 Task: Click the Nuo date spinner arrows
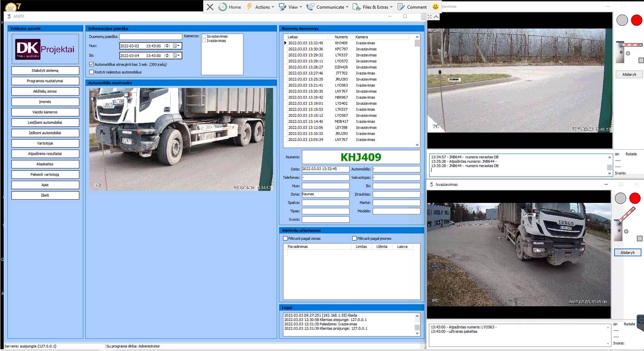[x=167, y=46]
